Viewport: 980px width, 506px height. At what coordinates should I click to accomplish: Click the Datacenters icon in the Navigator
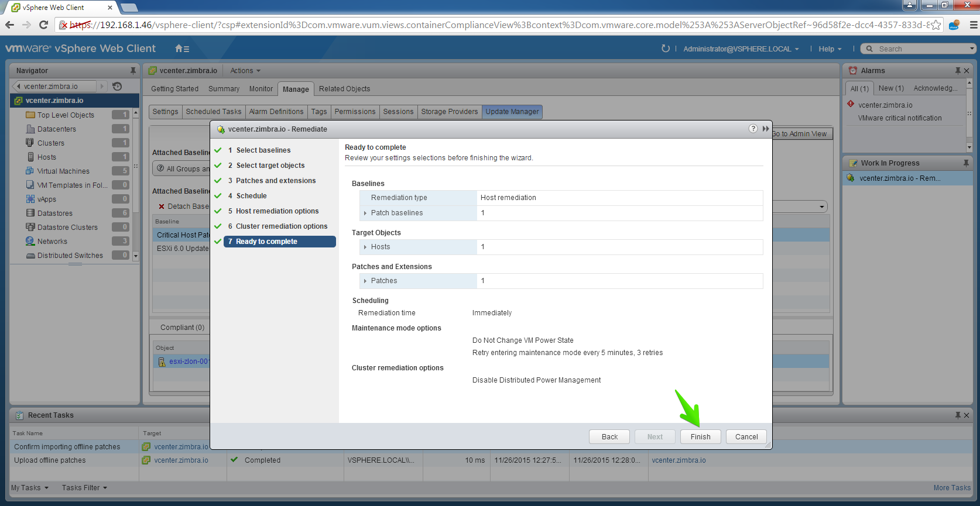(30, 129)
